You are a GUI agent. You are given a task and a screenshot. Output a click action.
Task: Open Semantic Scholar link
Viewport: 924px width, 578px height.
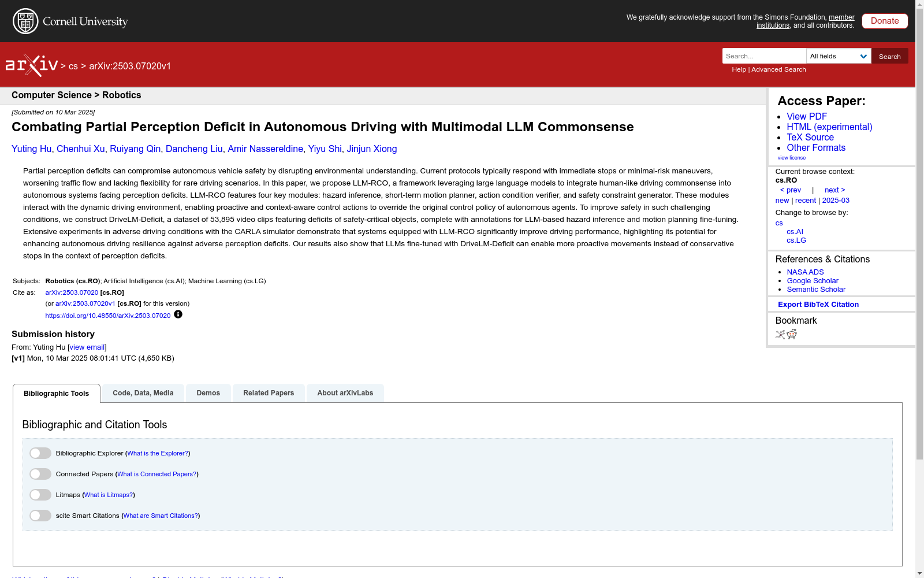coord(816,290)
